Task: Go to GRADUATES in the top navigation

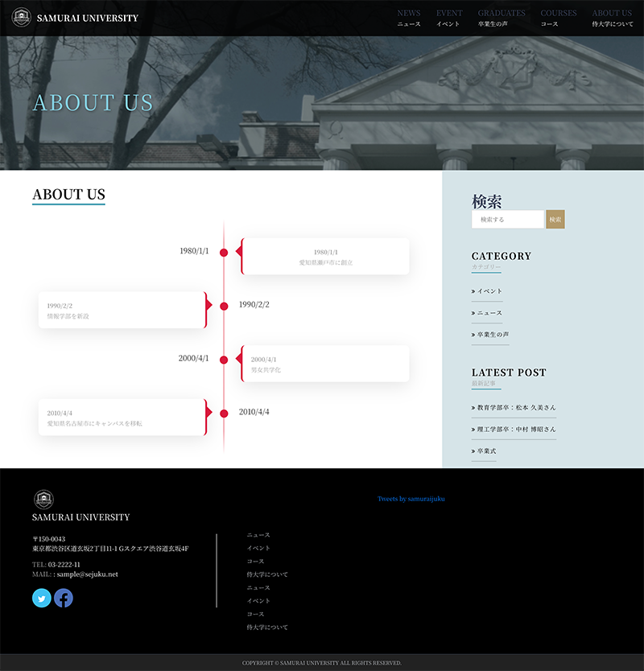Action: (502, 18)
